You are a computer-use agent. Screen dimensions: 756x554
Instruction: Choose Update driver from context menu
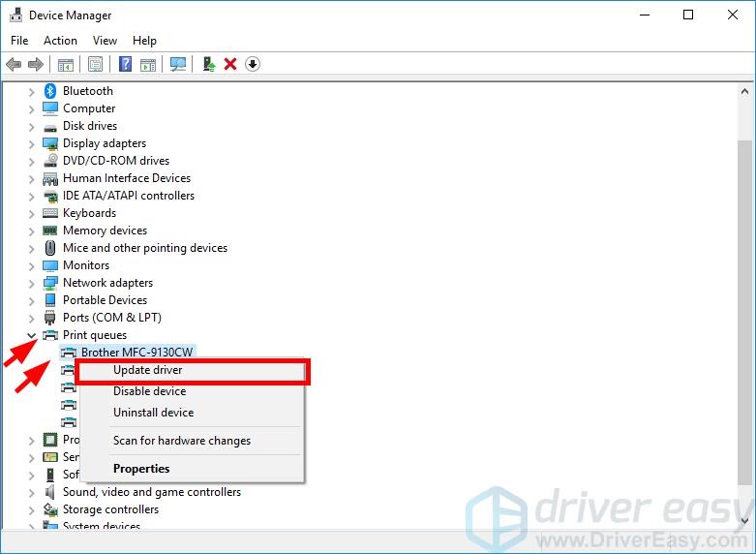(x=193, y=370)
